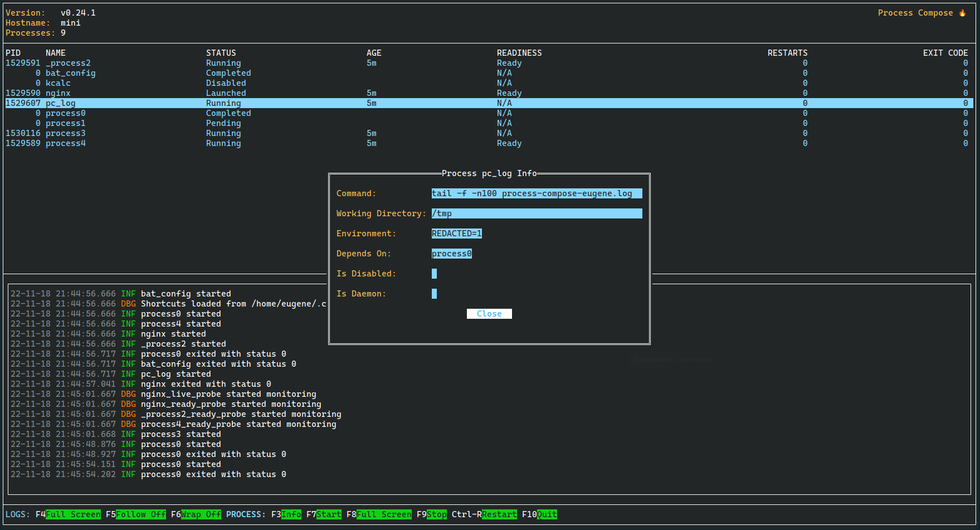Click F9 Stop shortcut
The image size is (980, 530).
click(x=432, y=514)
